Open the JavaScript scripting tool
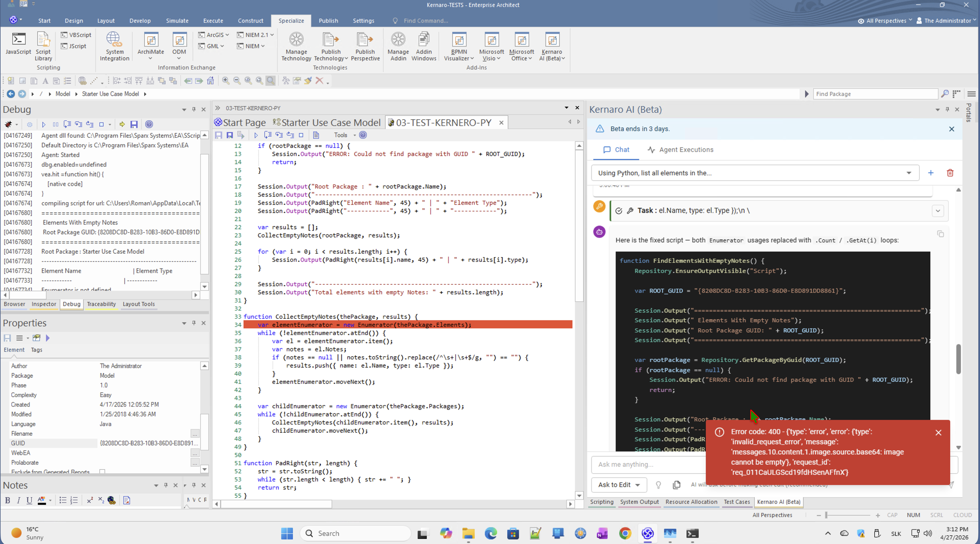 [18, 44]
